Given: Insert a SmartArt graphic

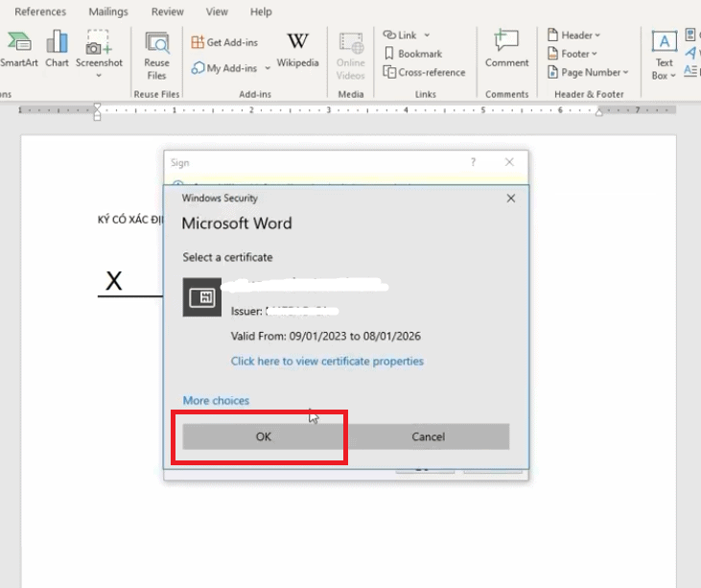Looking at the screenshot, I should (19, 49).
